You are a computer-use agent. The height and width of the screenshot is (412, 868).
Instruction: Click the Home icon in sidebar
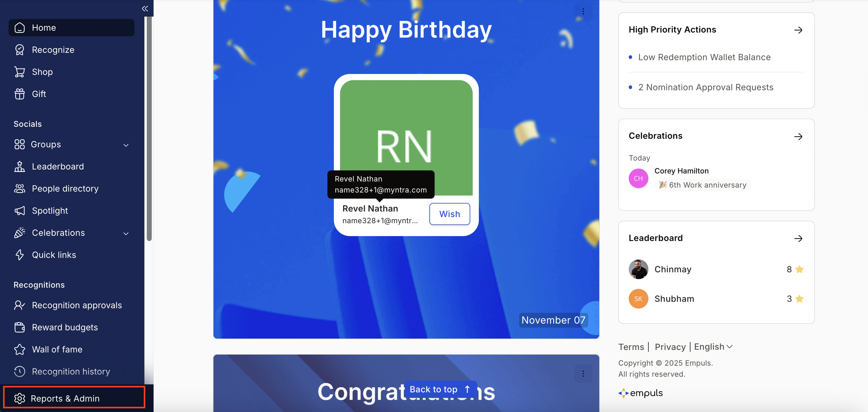(20, 28)
